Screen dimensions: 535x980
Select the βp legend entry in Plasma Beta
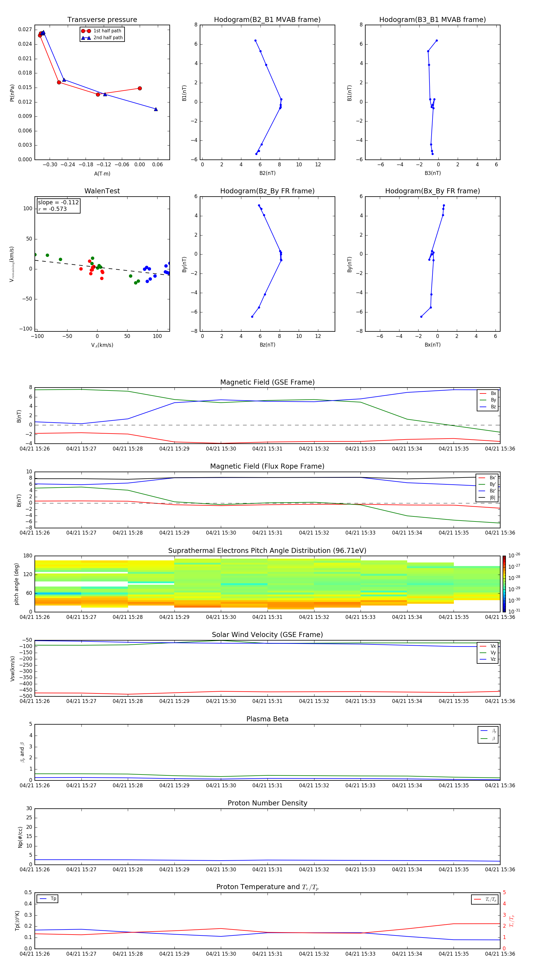488,731
